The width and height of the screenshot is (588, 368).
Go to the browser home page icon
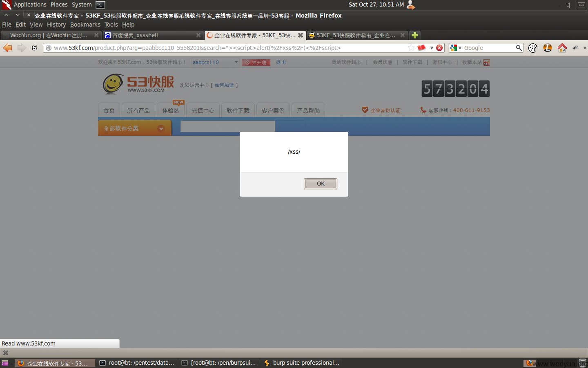click(562, 48)
